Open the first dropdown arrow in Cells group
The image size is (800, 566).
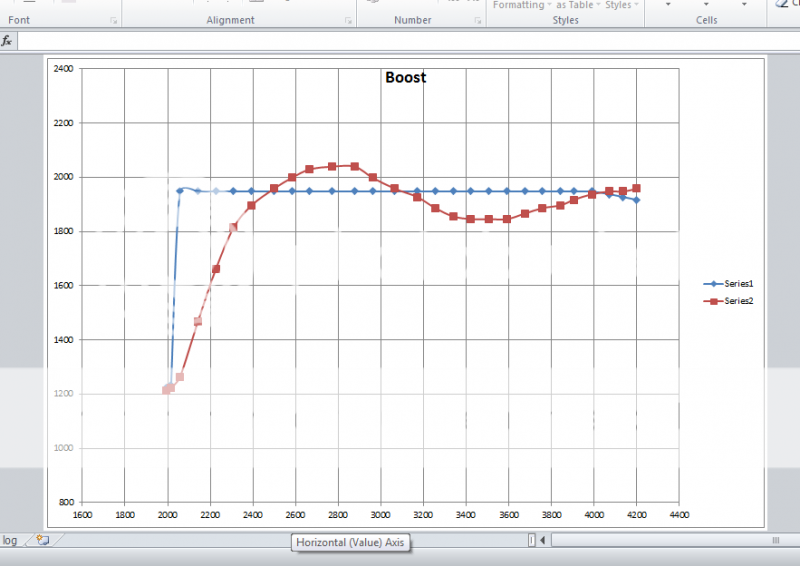(x=668, y=5)
